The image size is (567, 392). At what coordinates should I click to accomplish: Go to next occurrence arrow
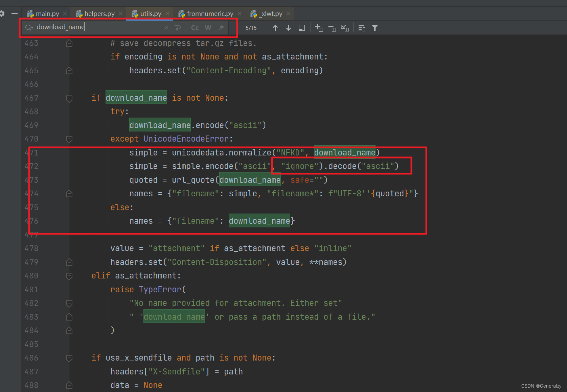click(x=289, y=28)
